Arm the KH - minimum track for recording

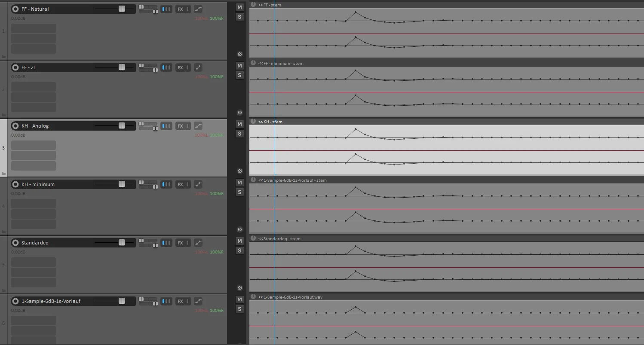coord(15,184)
